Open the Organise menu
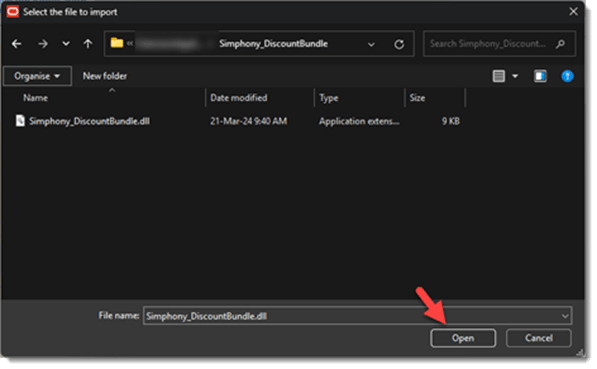Screen dimensions: 597x369 tap(37, 76)
